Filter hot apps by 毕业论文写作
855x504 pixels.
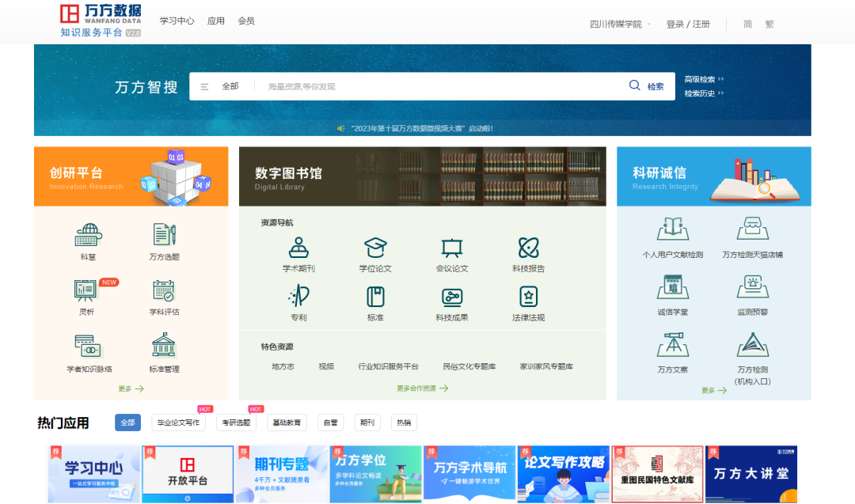click(178, 423)
